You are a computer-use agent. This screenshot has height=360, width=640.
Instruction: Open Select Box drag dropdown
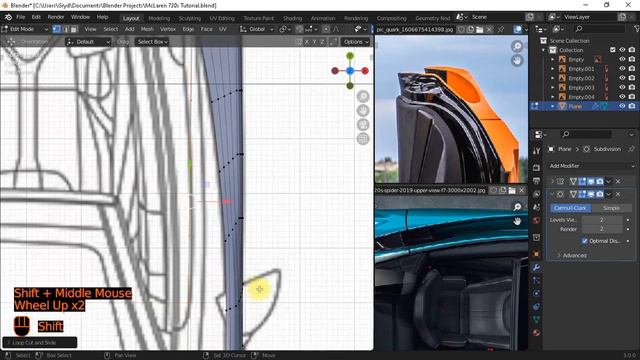(x=152, y=42)
